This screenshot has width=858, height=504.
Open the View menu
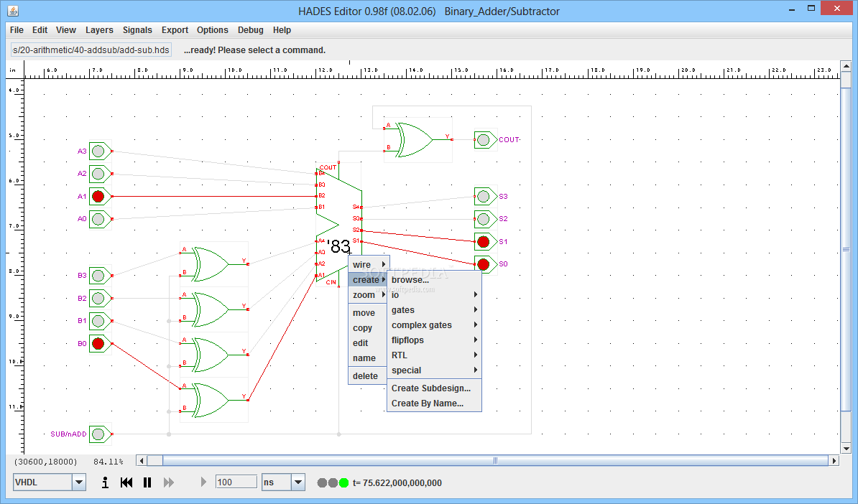tap(65, 30)
